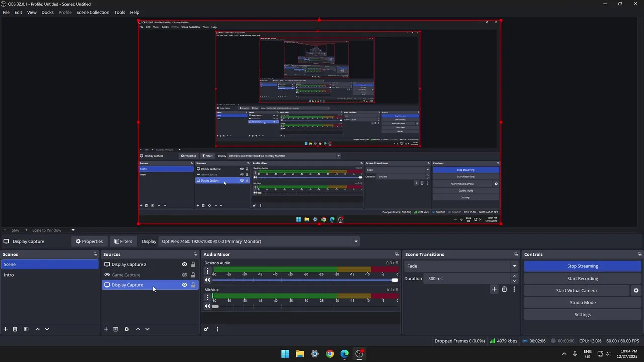The image size is (644, 362).
Task: Hide the Display Capture source eye
Action: (184, 285)
